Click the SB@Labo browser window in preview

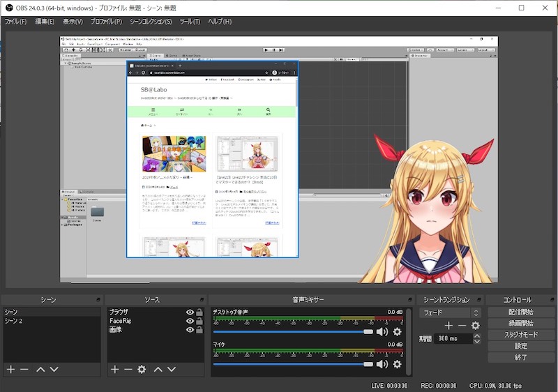(x=213, y=159)
